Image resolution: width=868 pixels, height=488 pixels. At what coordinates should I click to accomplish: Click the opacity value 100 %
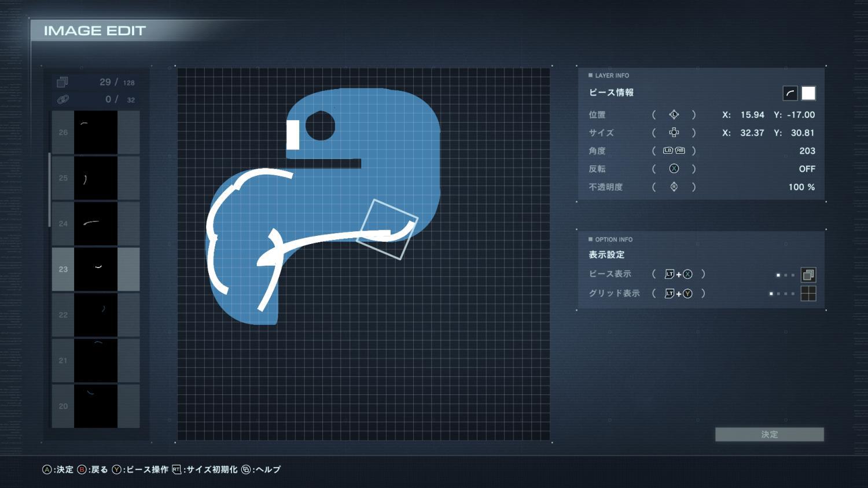coord(801,187)
